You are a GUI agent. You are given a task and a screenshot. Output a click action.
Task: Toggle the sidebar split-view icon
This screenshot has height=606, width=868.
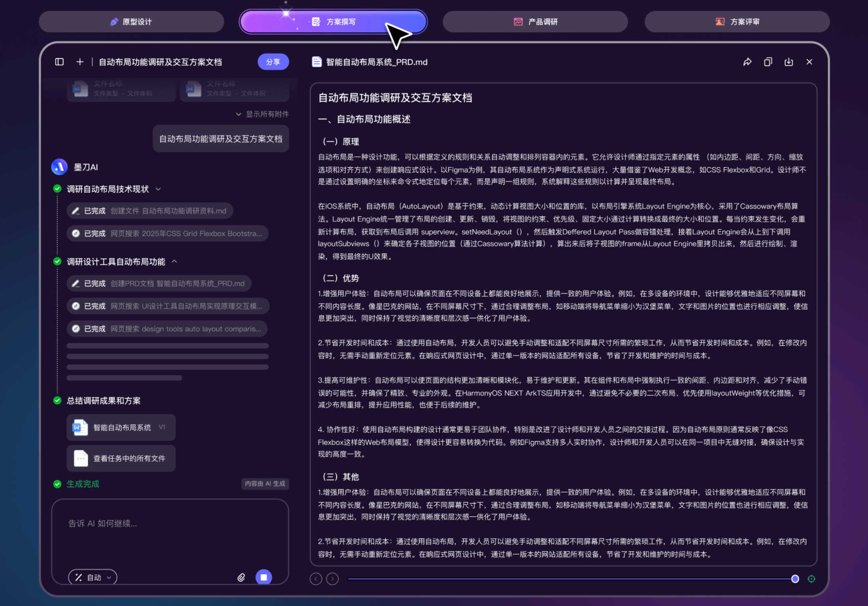59,62
